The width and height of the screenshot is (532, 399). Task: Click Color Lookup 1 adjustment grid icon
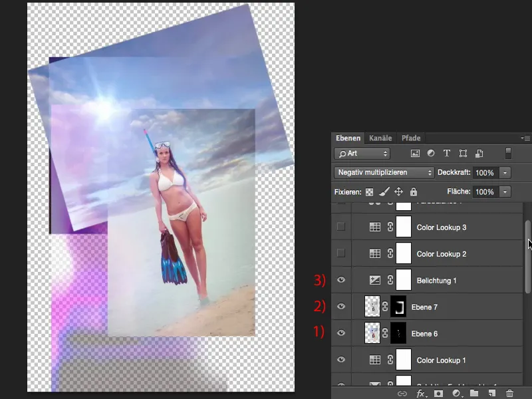[375, 360]
